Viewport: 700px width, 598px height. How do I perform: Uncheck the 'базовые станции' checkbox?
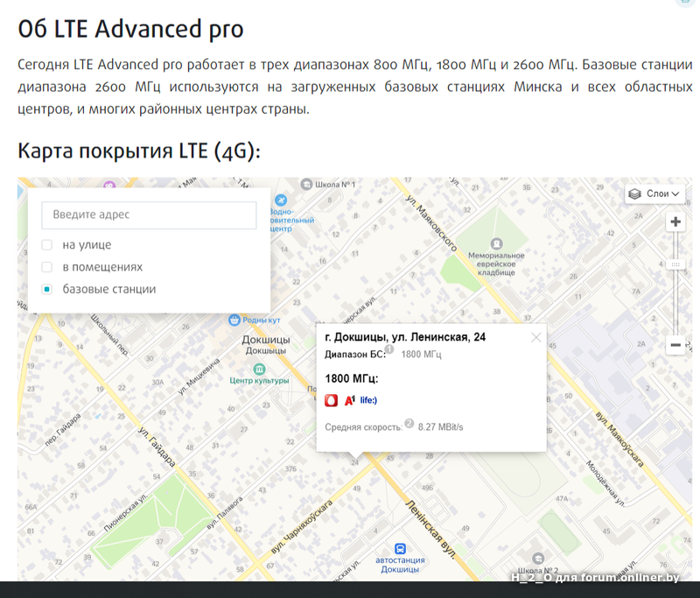(x=47, y=290)
